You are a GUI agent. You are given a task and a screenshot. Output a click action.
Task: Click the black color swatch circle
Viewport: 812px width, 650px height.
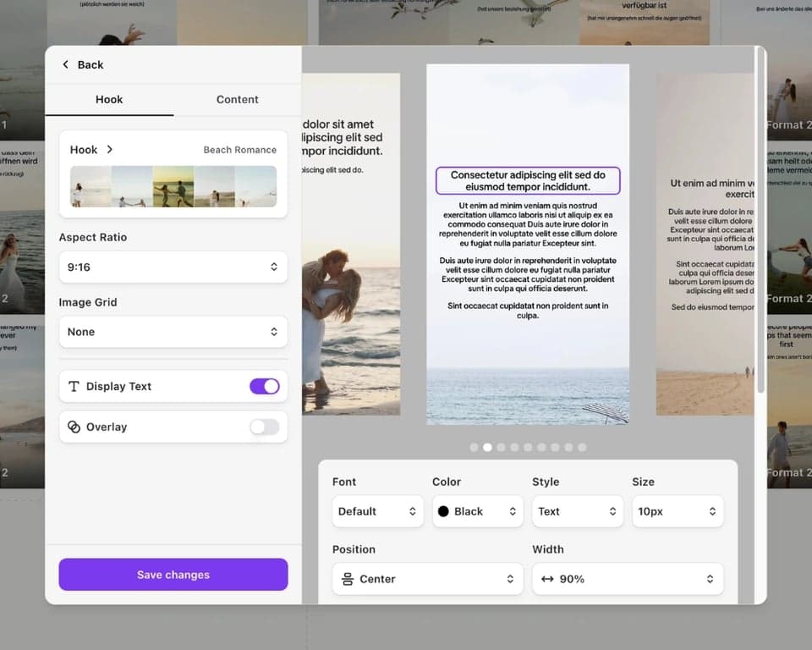click(x=443, y=511)
